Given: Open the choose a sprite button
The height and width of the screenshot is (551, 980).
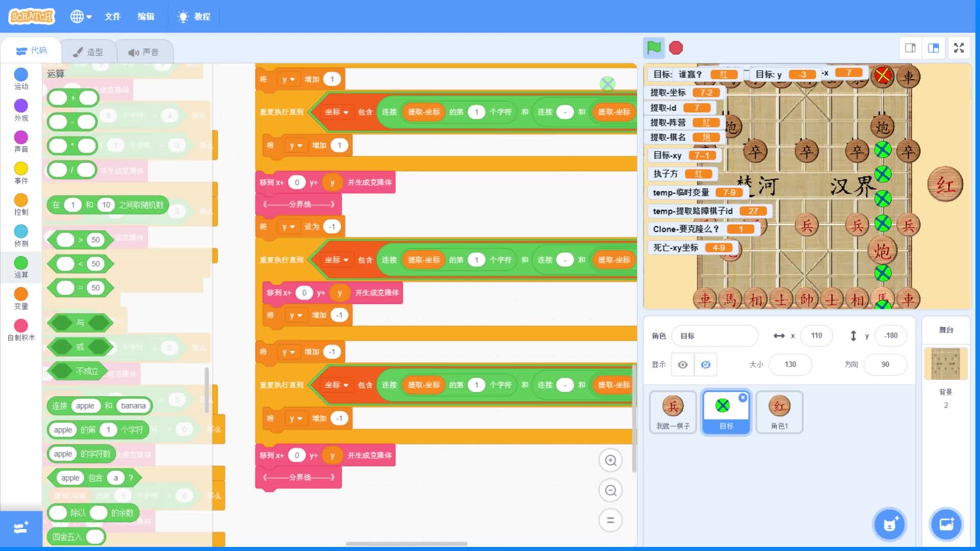Looking at the screenshot, I should point(890,524).
